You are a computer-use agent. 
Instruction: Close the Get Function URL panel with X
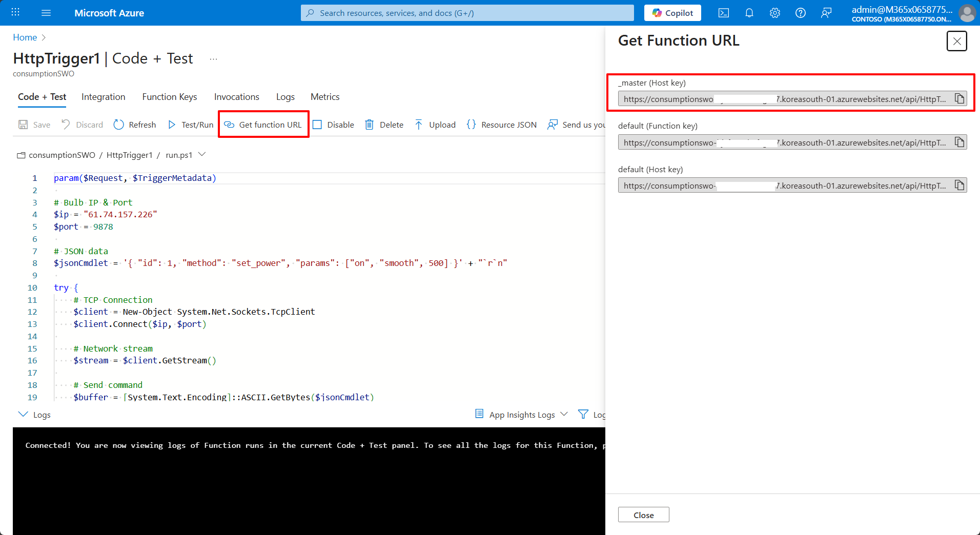tap(956, 41)
